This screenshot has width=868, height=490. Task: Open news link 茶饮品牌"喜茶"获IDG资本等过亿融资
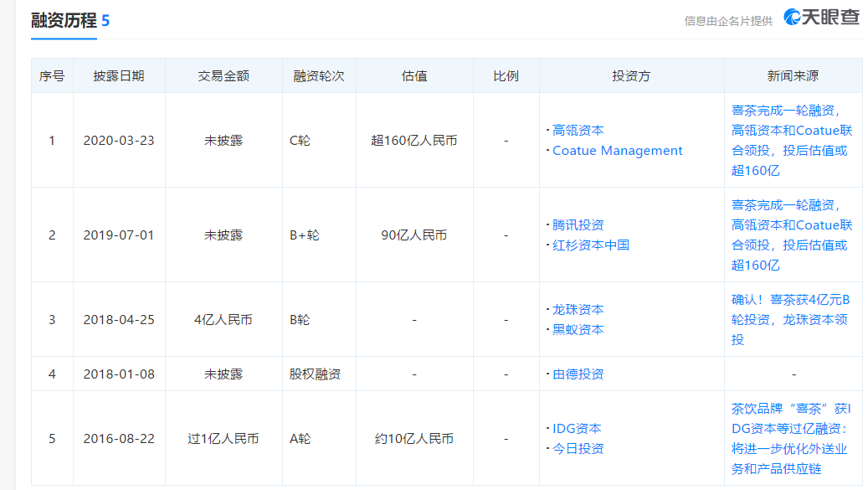click(x=791, y=439)
